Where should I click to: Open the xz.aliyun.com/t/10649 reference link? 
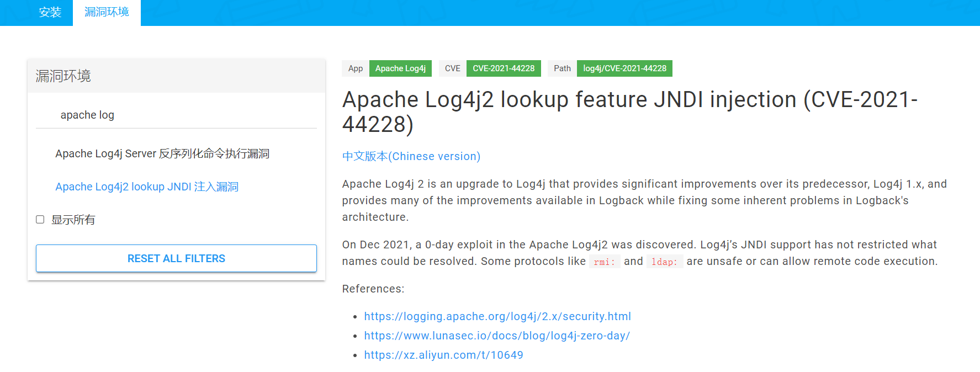pos(444,355)
